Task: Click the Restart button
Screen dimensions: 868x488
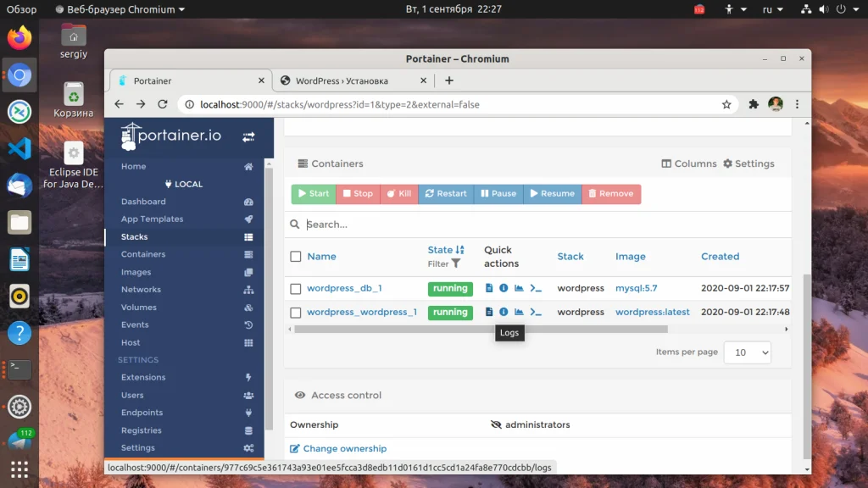Action: pos(446,194)
